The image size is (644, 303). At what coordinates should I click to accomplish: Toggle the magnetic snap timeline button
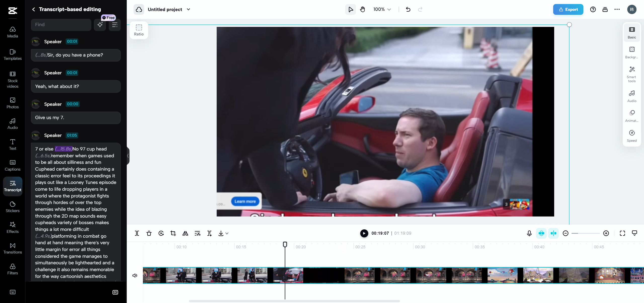[541, 233]
